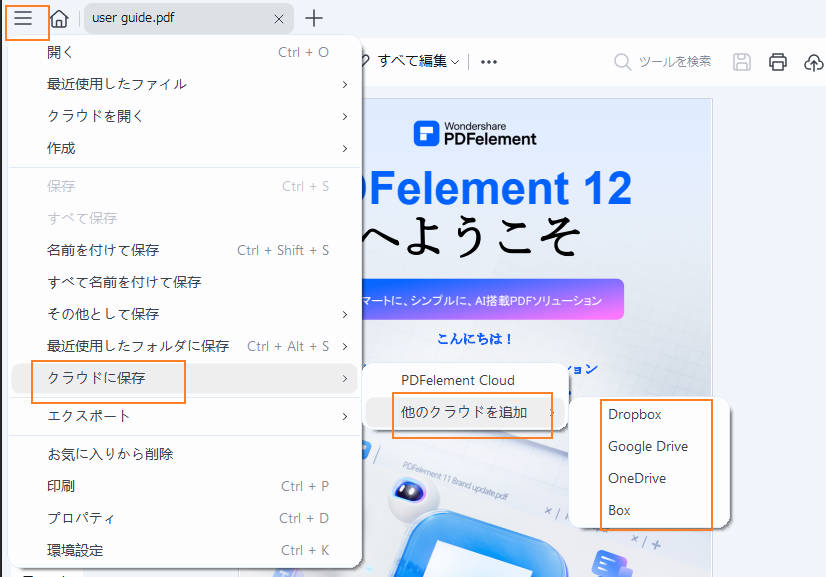Select Dropbox from the cloud list
This screenshot has width=826, height=577.
pyautogui.click(x=634, y=414)
